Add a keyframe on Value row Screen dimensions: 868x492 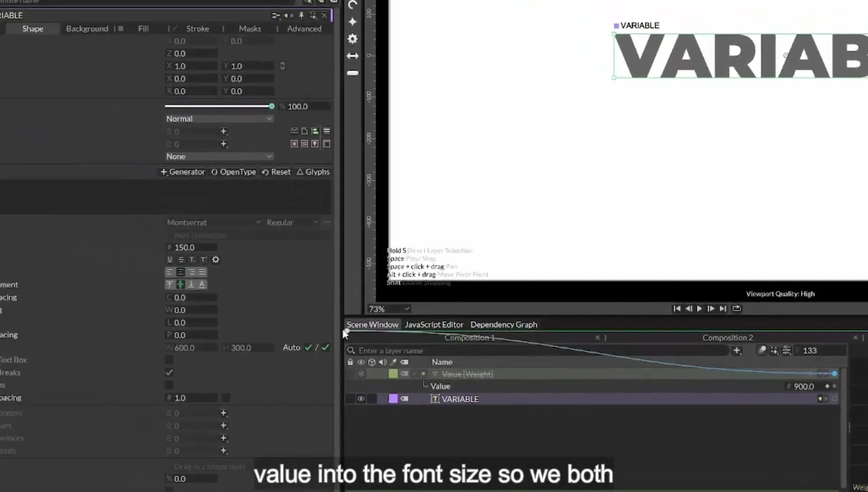pos(827,386)
